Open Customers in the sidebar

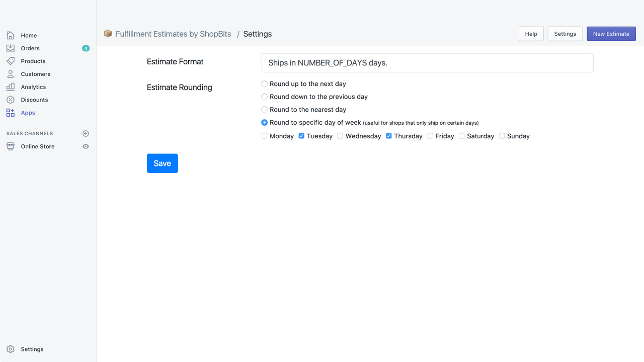pos(36,74)
